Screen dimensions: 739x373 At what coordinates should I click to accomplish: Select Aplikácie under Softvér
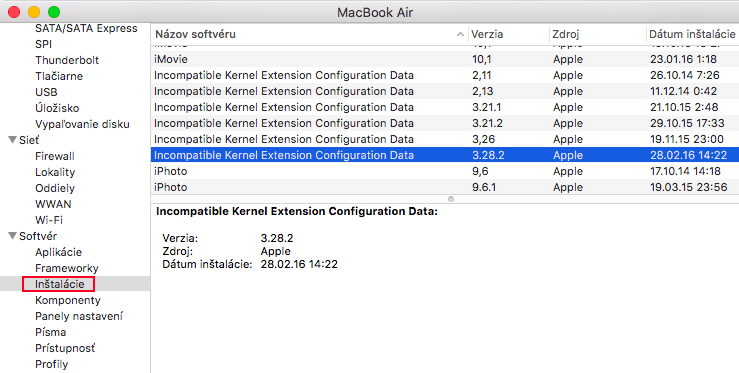[58, 252]
